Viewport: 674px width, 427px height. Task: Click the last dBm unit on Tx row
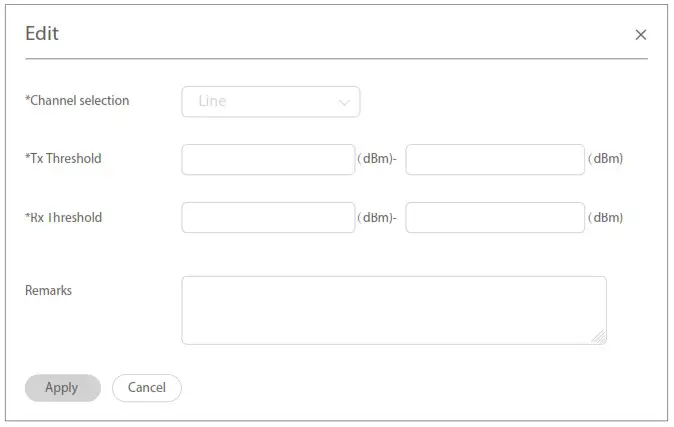606,159
